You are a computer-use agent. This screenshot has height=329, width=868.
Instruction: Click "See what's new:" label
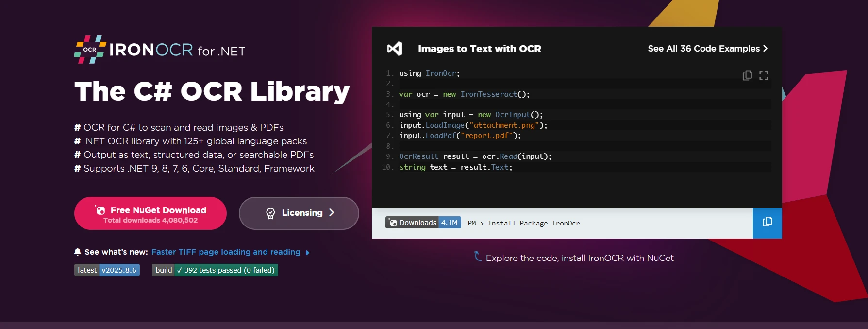(116, 252)
